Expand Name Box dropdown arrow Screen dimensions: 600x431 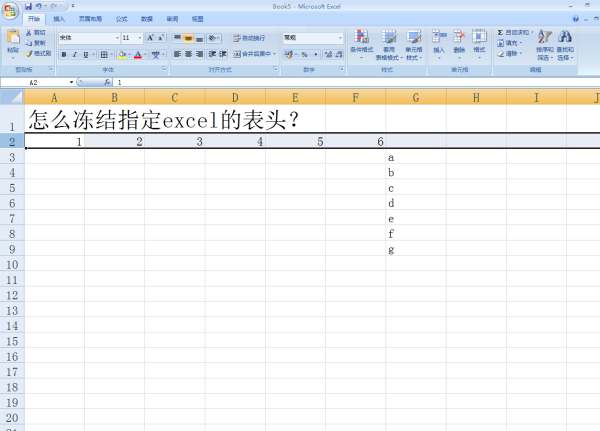tap(71, 82)
